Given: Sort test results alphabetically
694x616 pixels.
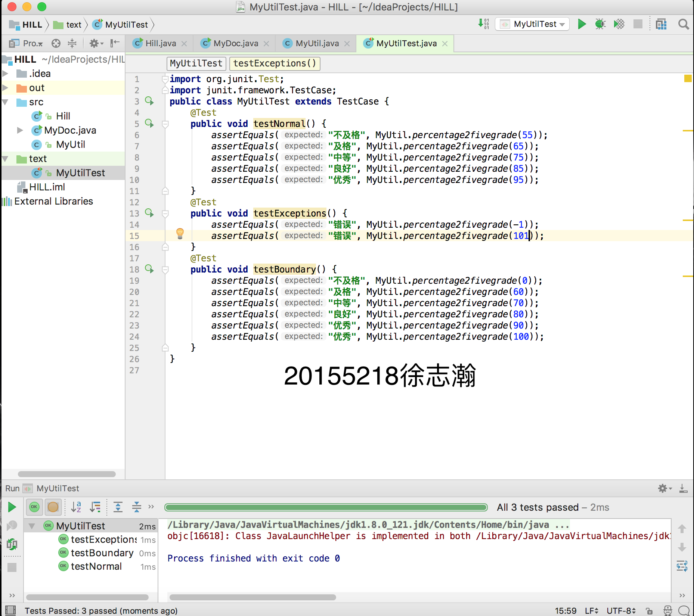Looking at the screenshot, I should 76,507.
